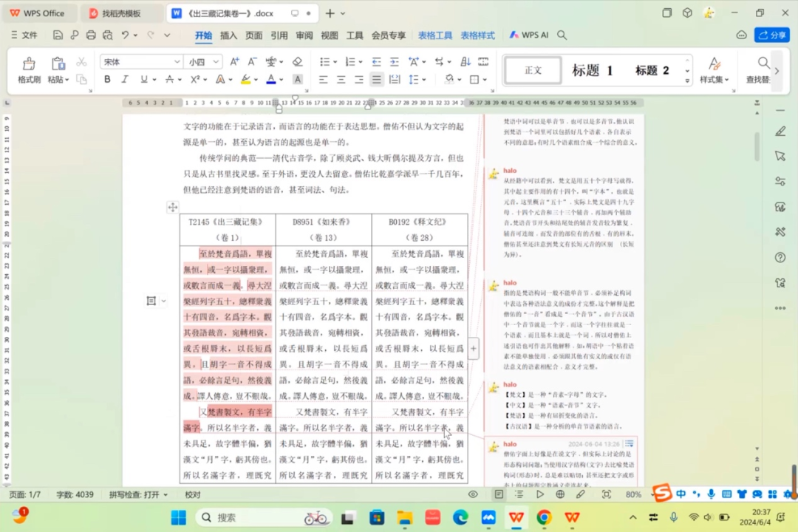This screenshot has height=532, width=798.
Task: Align text left
Action: coord(323,79)
